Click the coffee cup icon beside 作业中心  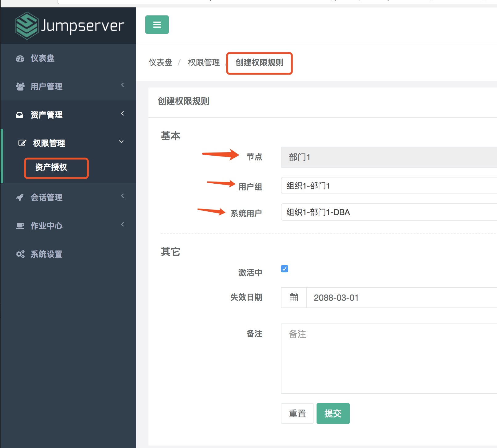click(x=20, y=226)
